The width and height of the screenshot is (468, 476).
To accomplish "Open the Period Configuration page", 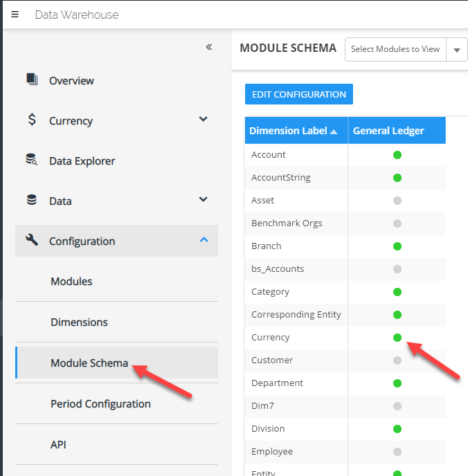I will pyautogui.click(x=100, y=404).
